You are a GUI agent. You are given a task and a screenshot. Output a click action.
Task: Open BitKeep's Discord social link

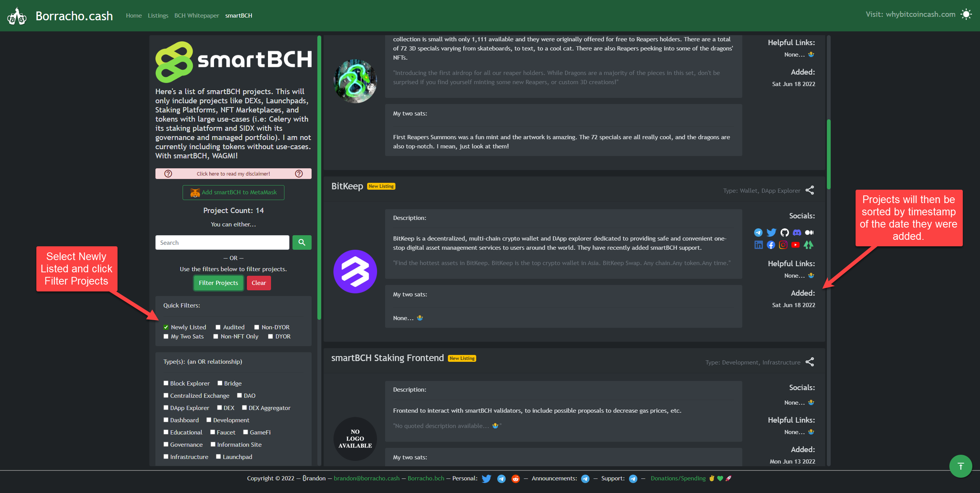click(797, 233)
